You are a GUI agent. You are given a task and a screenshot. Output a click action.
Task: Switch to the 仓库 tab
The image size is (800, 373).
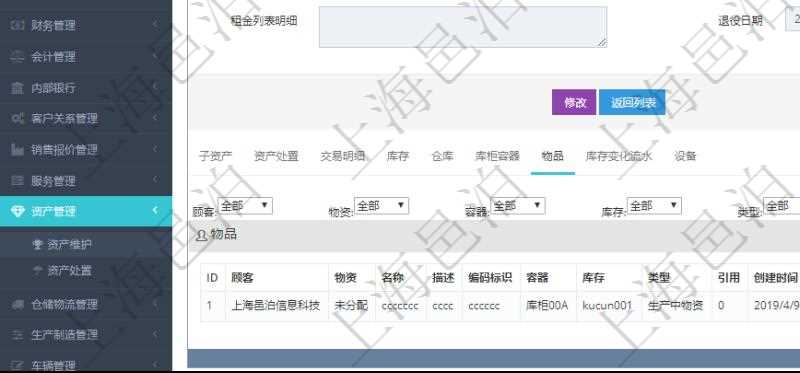[x=442, y=156]
